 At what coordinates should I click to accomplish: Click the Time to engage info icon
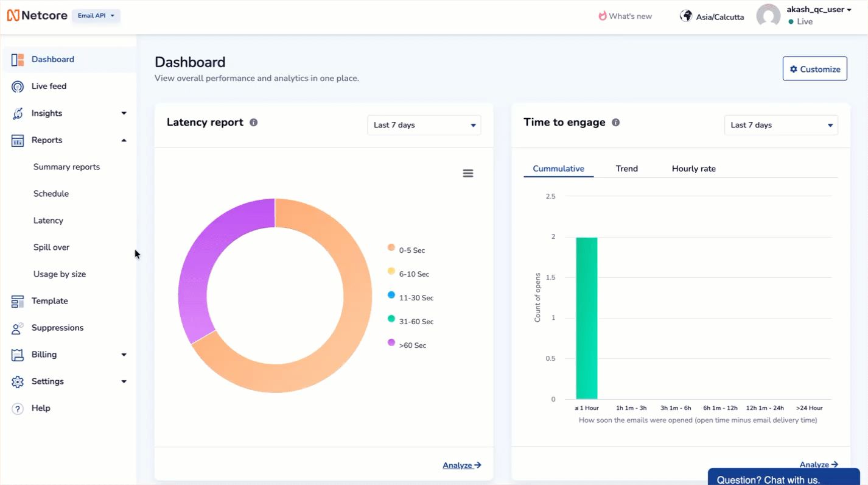[615, 122]
